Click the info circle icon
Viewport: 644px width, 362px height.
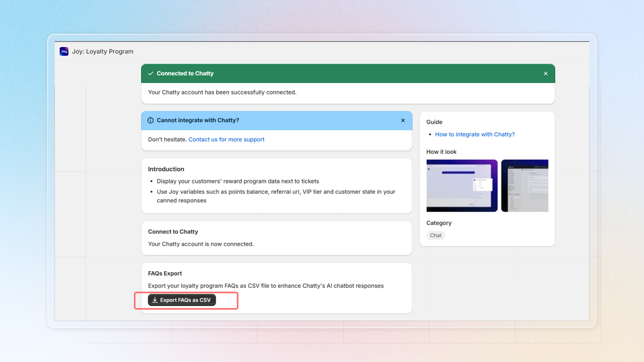tap(151, 120)
